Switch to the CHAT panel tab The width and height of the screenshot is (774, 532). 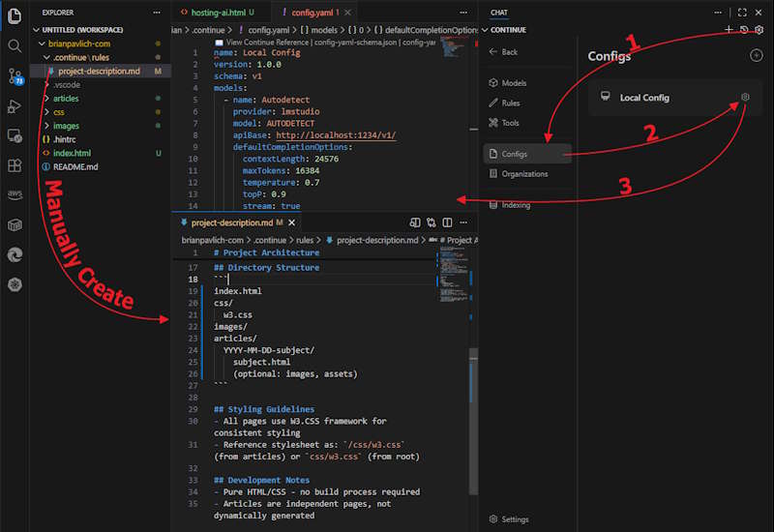[x=498, y=13]
